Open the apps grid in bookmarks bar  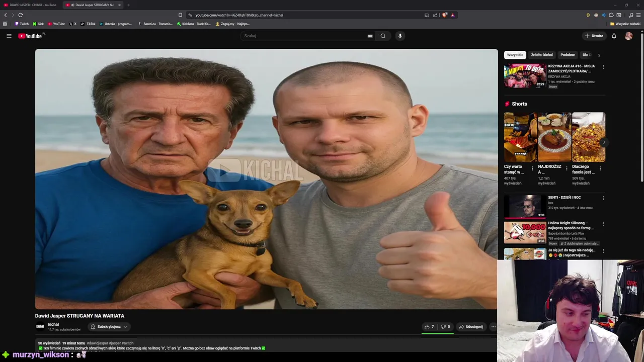click(x=5, y=24)
